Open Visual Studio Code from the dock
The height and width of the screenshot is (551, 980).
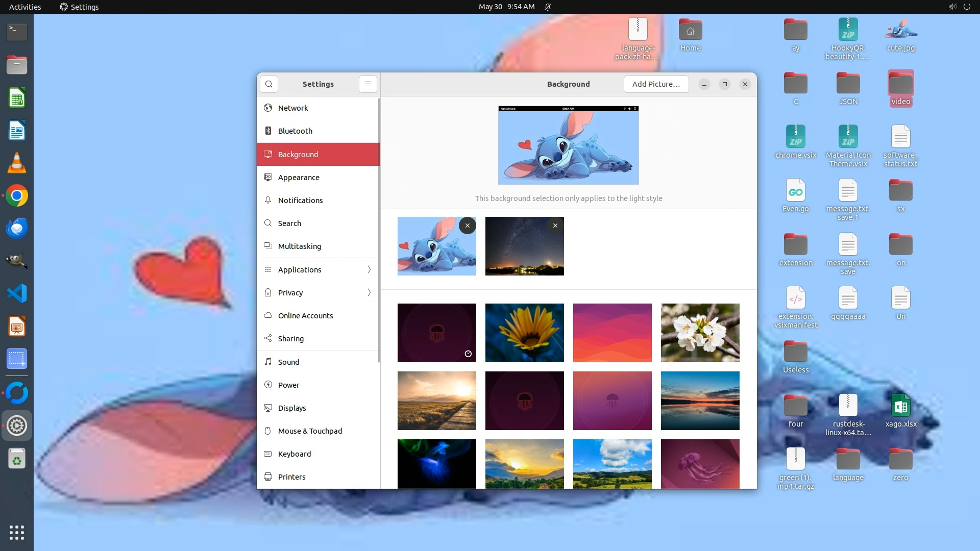(x=17, y=293)
